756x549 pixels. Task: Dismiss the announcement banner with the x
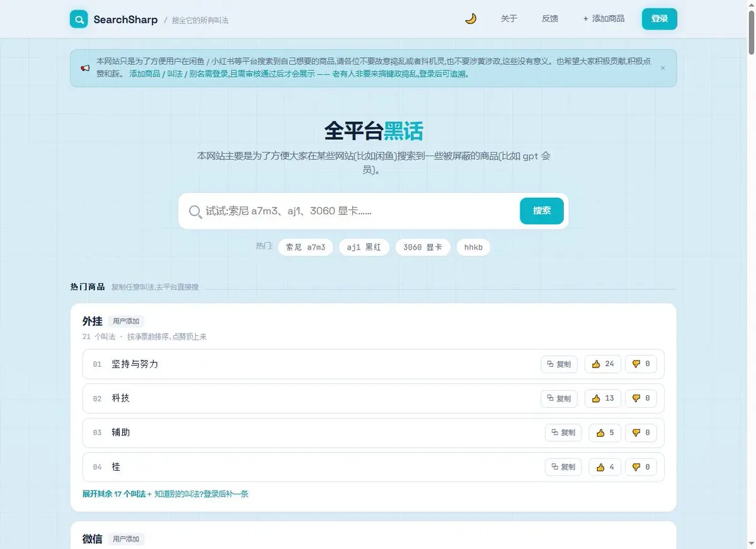(663, 68)
